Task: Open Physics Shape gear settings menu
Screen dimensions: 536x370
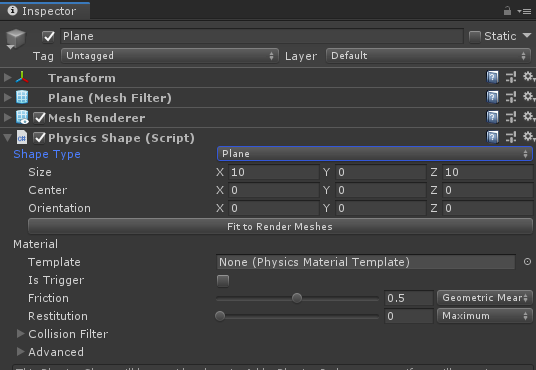Action: 529,137
